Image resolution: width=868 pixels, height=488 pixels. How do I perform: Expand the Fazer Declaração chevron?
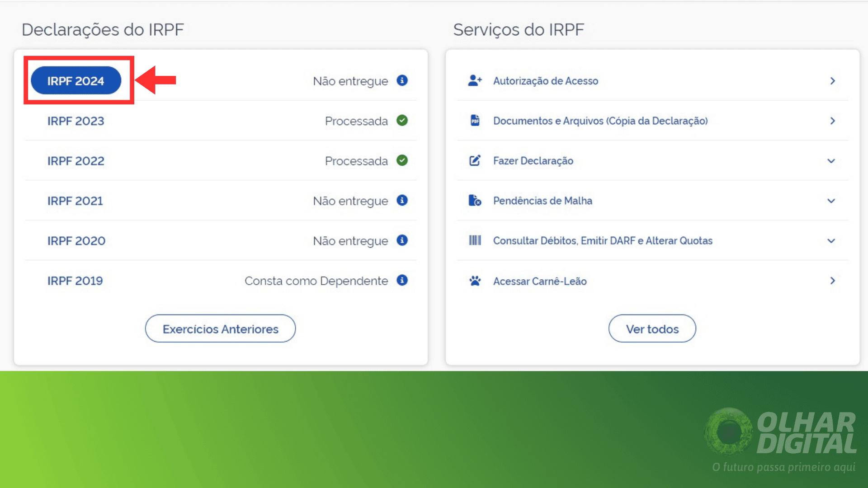[831, 161]
